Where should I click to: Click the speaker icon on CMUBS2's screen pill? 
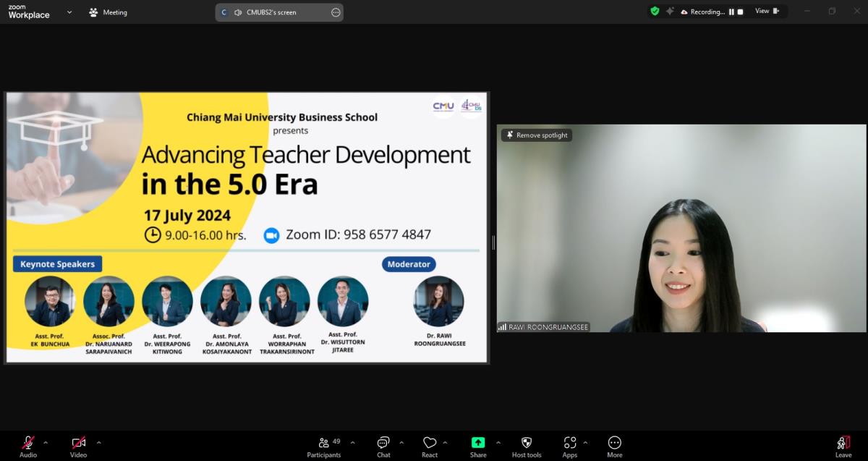[238, 12]
